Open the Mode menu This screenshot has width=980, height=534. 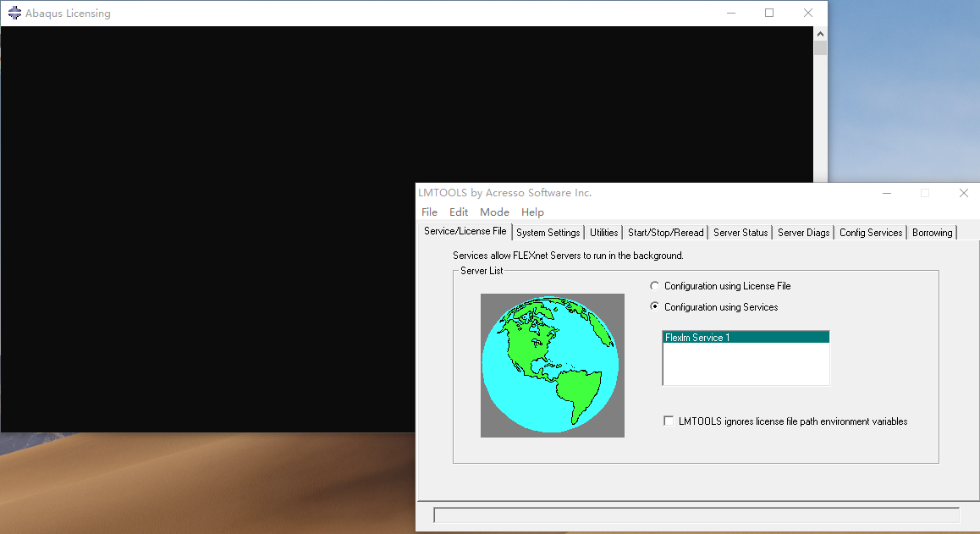tap(494, 212)
